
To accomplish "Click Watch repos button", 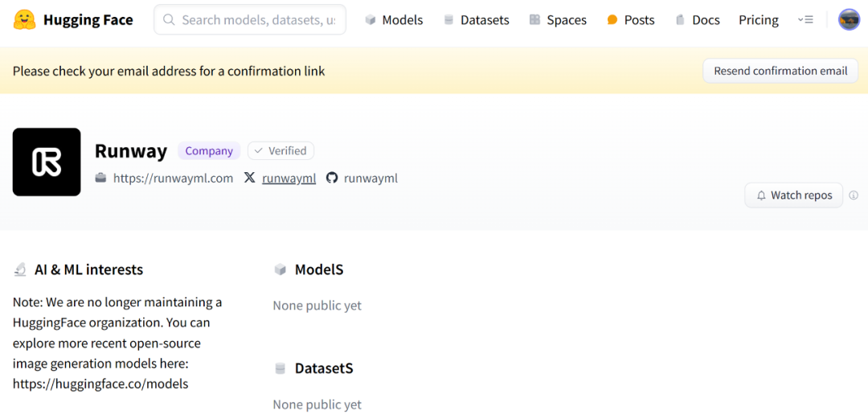I will 793,195.
